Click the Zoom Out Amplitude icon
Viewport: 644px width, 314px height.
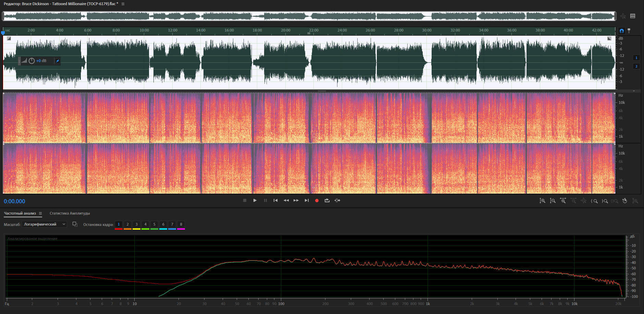coord(553,201)
